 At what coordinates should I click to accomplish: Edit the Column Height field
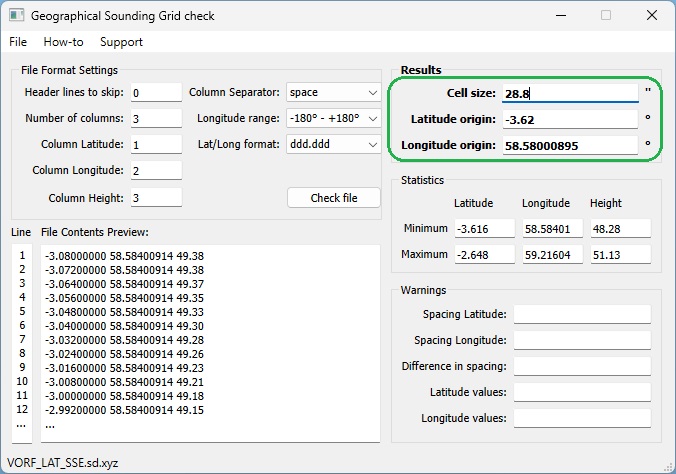154,198
